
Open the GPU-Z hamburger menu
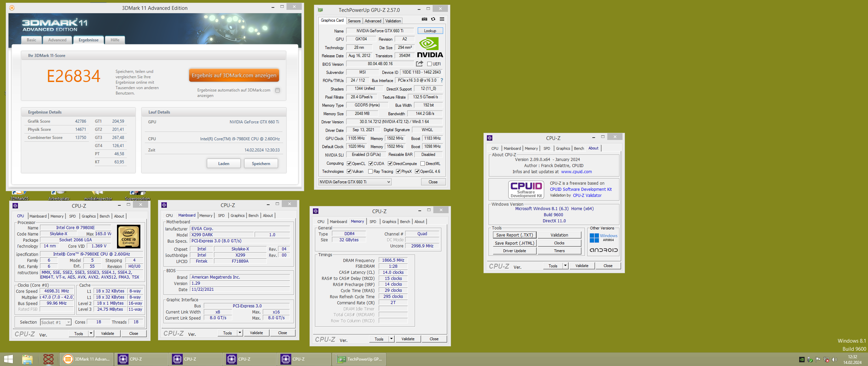(x=442, y=19)
